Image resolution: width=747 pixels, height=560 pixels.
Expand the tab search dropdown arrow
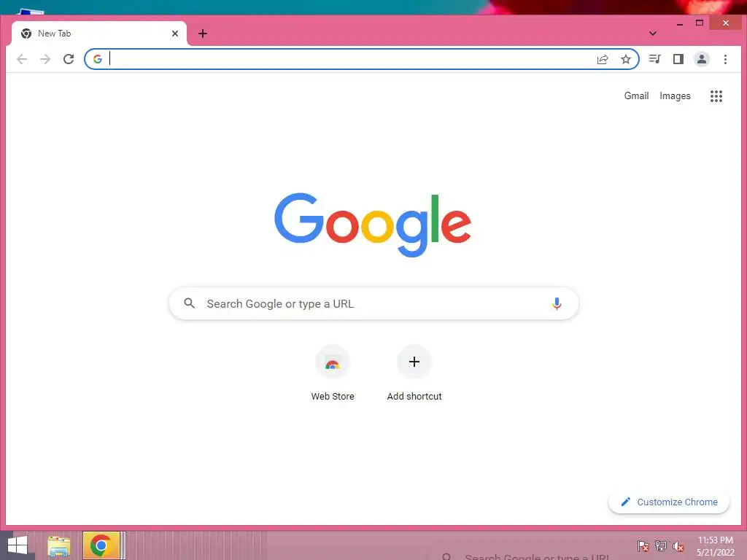coord(653,34)
